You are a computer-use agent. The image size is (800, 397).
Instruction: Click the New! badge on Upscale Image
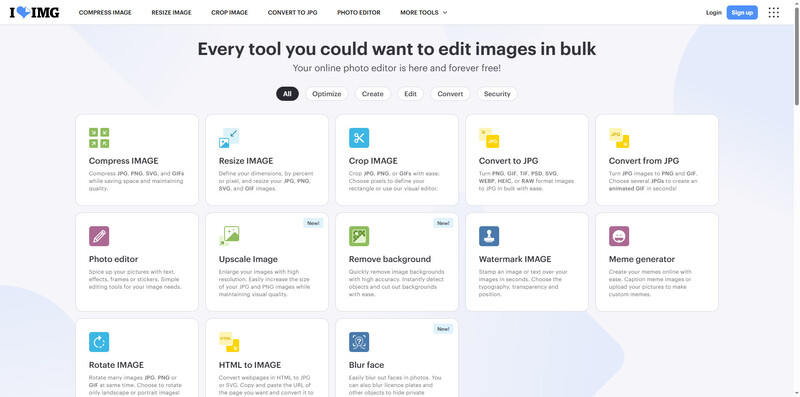pyautogui.click(x=313, y=223)
